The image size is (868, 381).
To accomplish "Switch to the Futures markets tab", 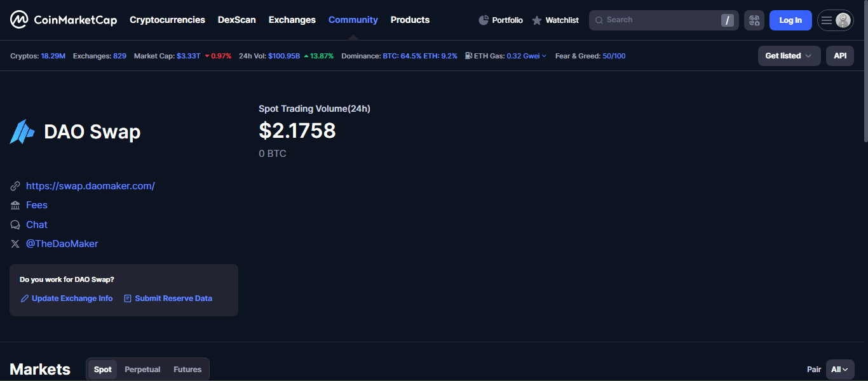I will click(x=187, y=370).
